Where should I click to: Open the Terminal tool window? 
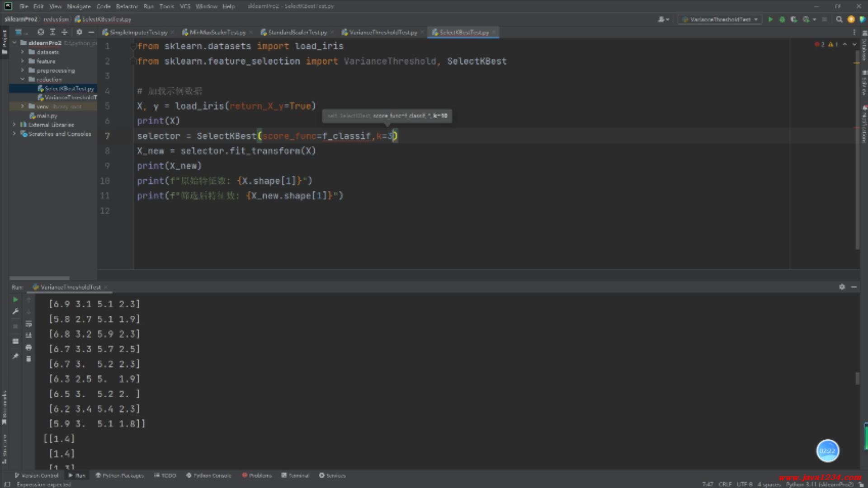click(295, 475)
